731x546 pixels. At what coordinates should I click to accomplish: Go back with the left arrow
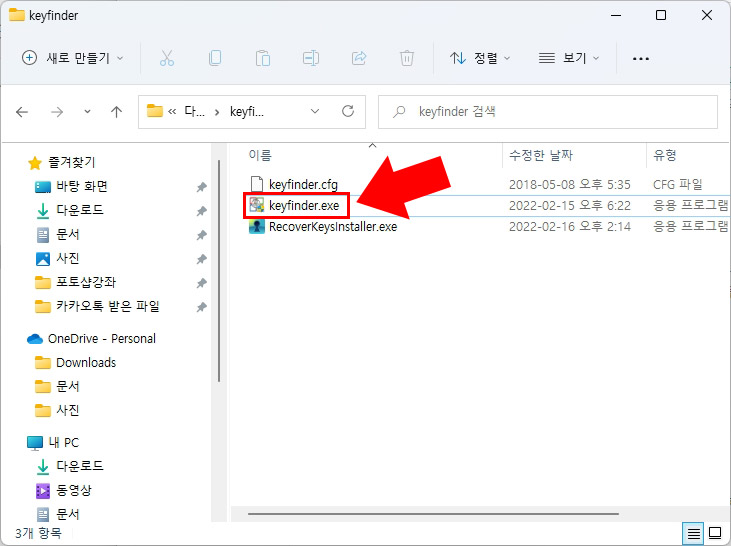tap(22, 112)
